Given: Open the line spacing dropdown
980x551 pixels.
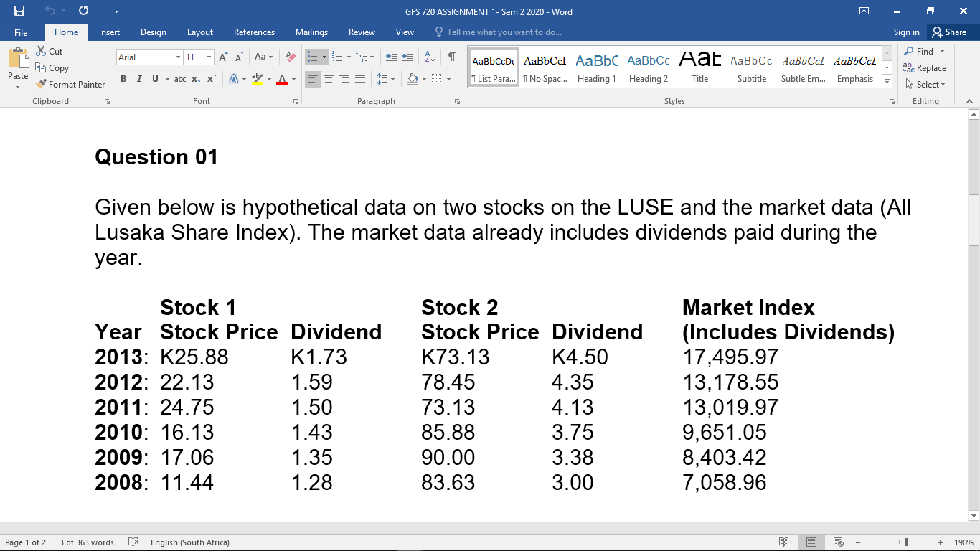Looking at the screenshot, I should pyautogui.click(x=385, y=79).
